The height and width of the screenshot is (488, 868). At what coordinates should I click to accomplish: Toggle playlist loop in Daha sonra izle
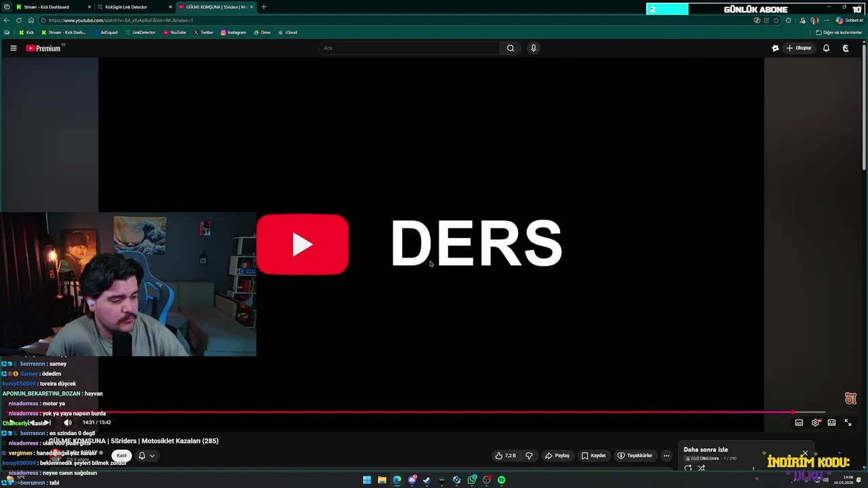click(688, 468)
